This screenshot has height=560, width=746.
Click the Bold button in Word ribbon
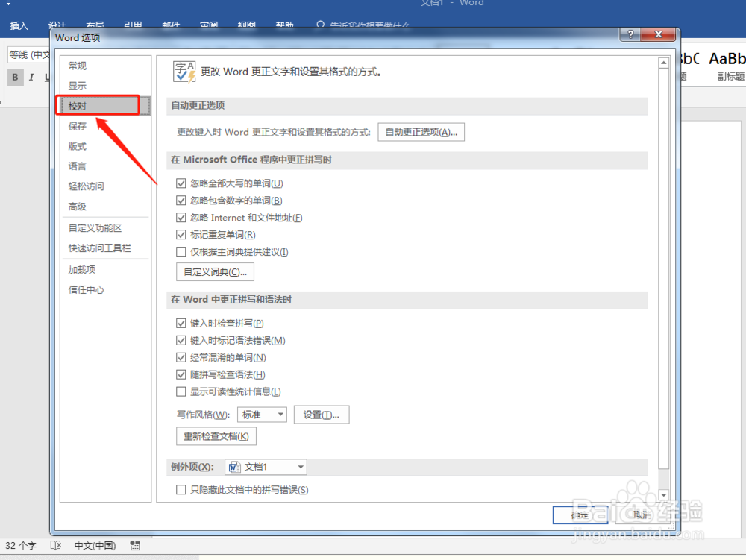pos(15,77)
